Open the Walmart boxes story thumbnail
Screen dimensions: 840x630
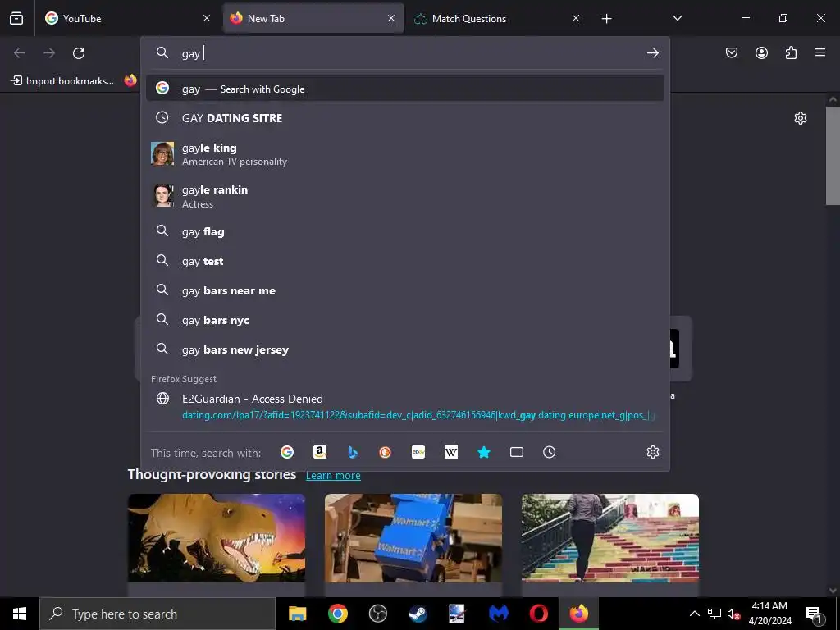tap(413, 538)
